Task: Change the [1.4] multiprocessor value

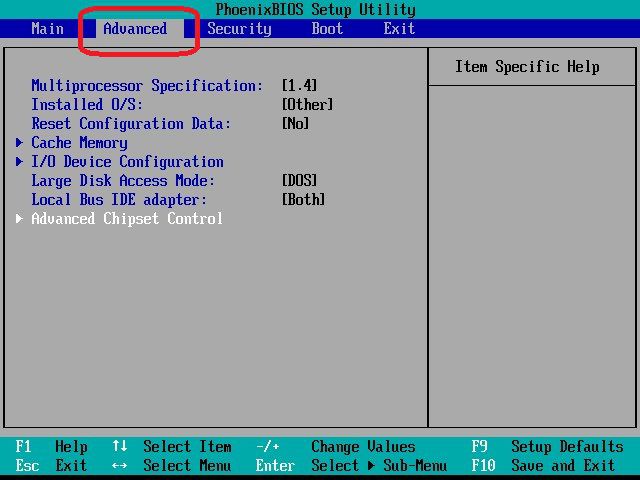Action: click(x=299, y=85)
